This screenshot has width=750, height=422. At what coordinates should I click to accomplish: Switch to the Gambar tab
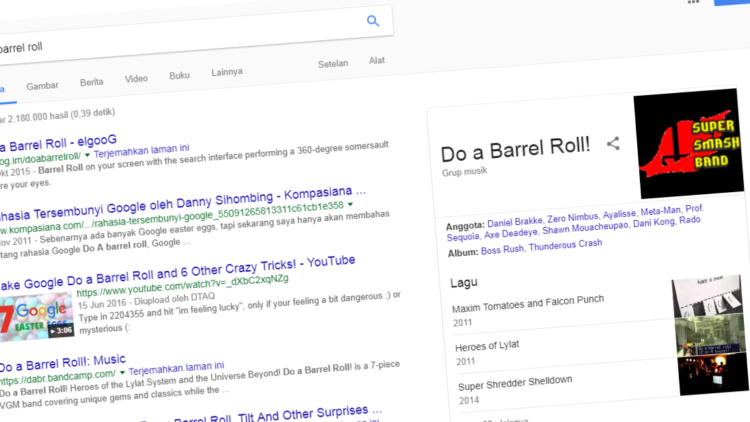point(42,86)
